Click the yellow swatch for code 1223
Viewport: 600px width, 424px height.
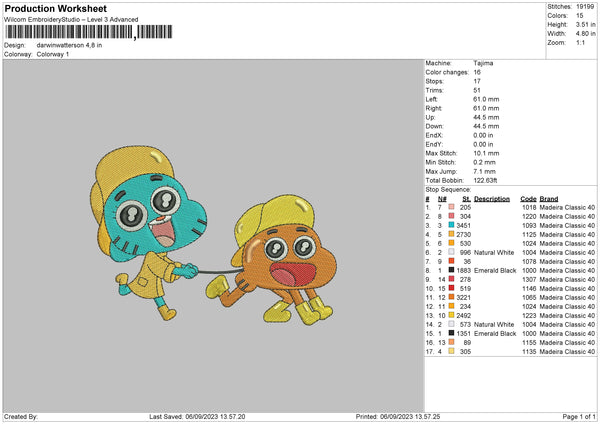click(452, 315)
